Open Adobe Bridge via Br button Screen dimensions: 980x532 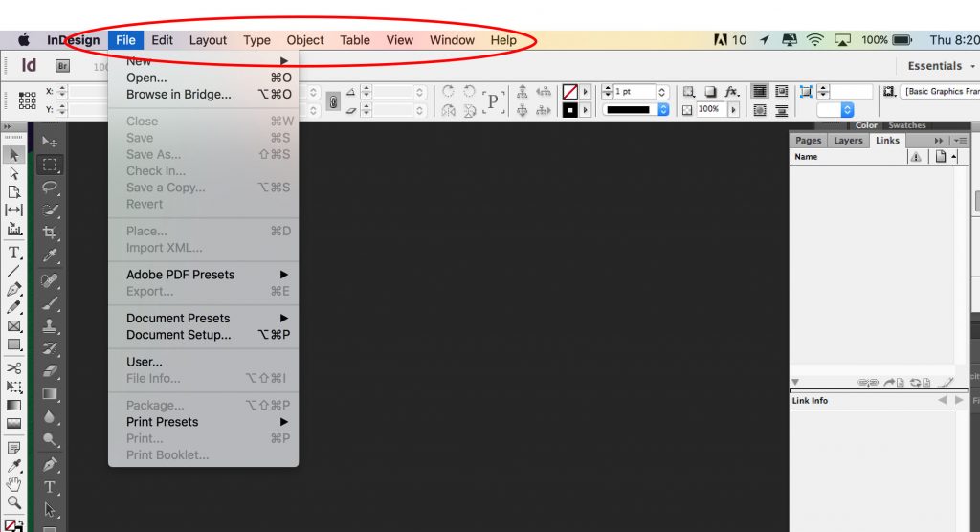tap(62, 66)
